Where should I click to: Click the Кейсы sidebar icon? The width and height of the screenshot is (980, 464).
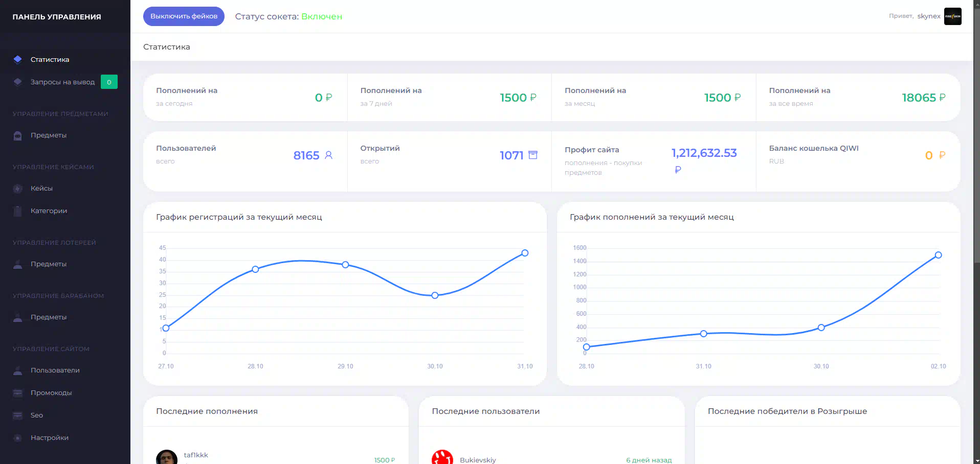click(x=18, y=189)
